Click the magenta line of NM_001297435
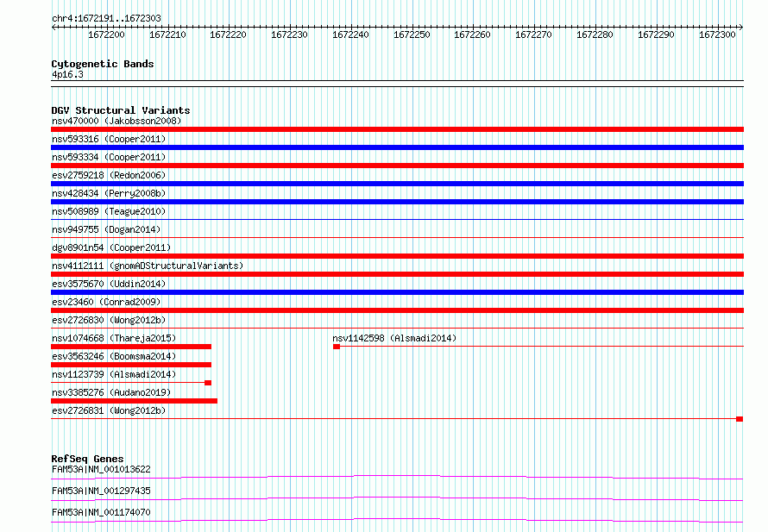This screenshot has width=768, height=532. pos(397,498)
